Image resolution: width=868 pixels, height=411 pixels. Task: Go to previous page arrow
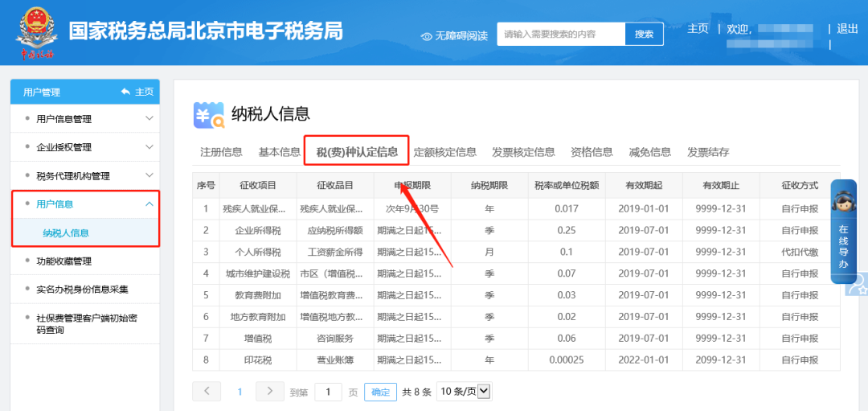point(207,391)
